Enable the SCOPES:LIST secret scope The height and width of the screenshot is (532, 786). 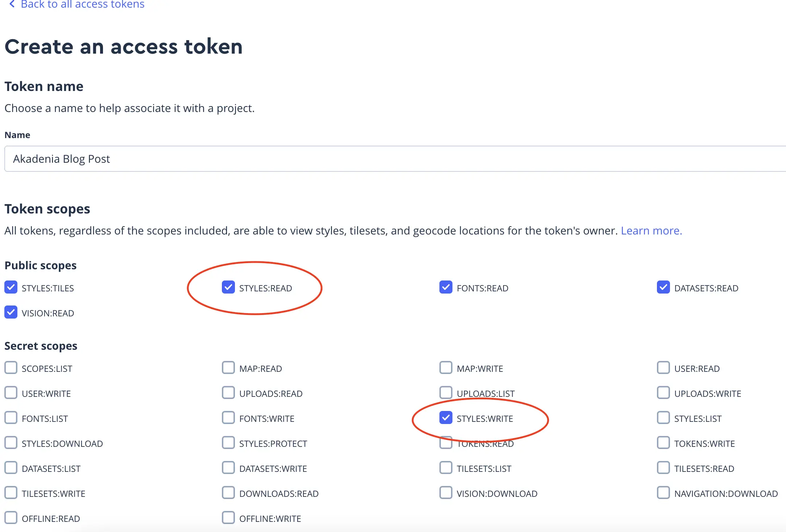11,367
